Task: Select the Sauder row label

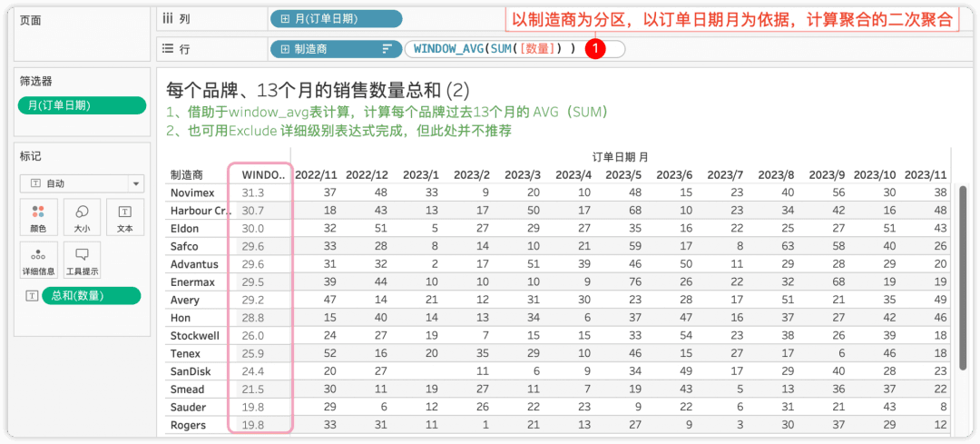Action: (188, 407)
